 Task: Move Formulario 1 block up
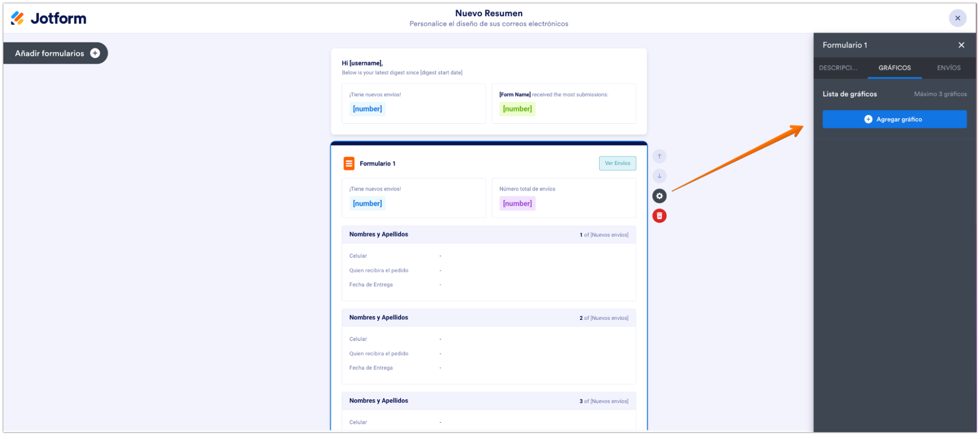(659, 156)
